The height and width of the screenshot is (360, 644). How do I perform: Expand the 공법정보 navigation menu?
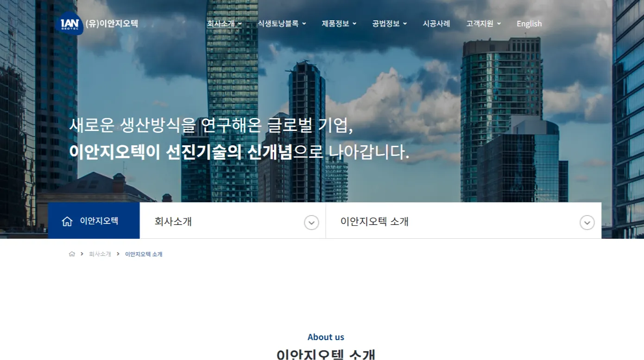point(390,24)
